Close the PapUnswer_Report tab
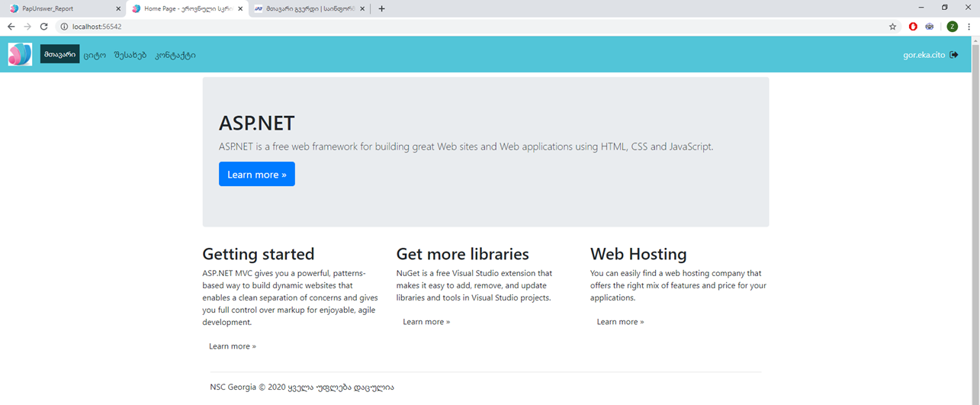 pos(118,9)
